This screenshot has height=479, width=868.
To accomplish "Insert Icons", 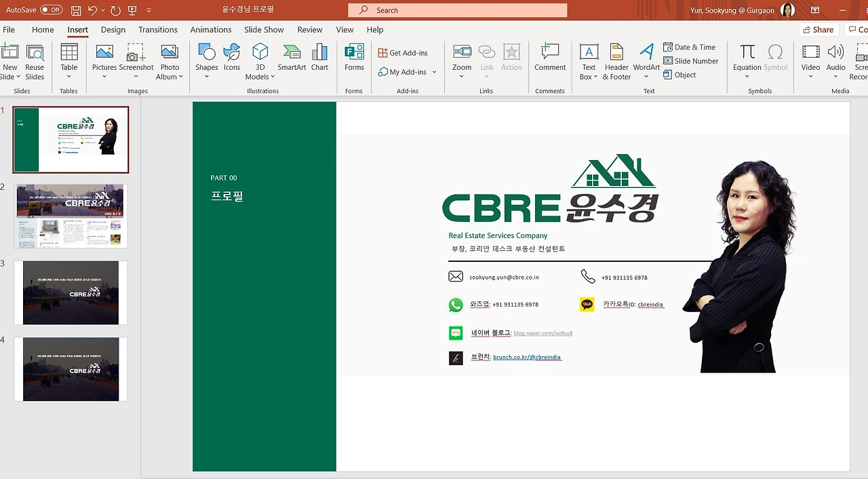I will pos(232,56).
